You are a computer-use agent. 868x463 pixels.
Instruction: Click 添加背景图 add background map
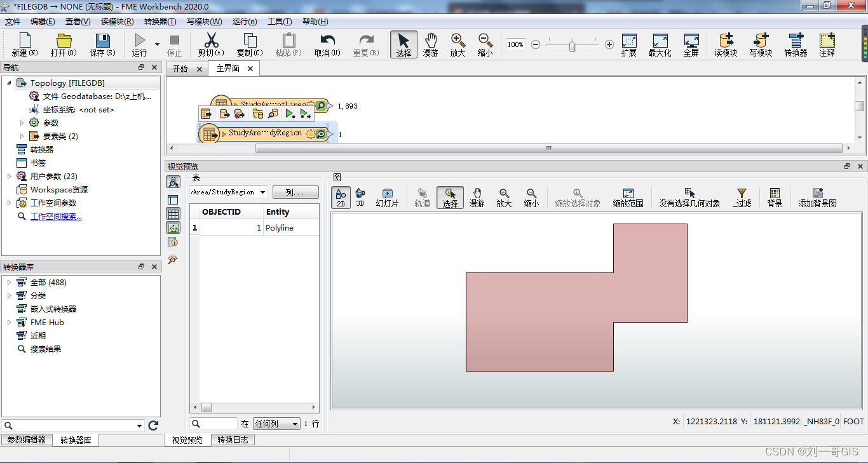coord(818,198)
